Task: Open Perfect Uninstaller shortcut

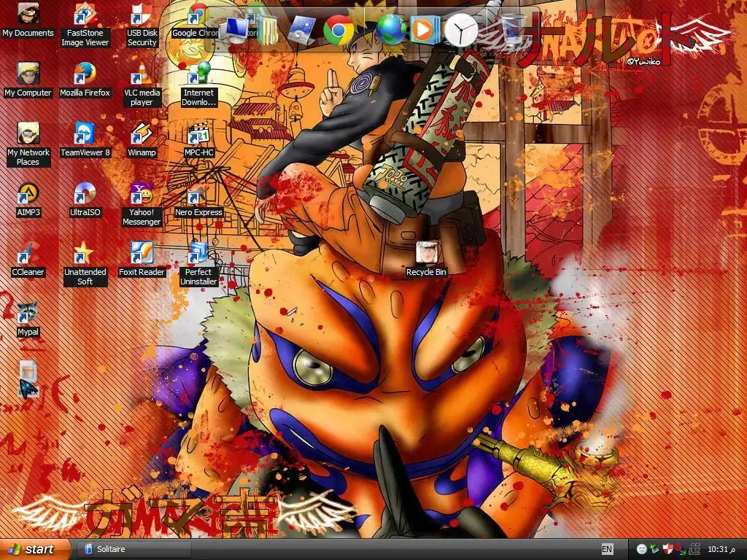Action: pos(198,264)
